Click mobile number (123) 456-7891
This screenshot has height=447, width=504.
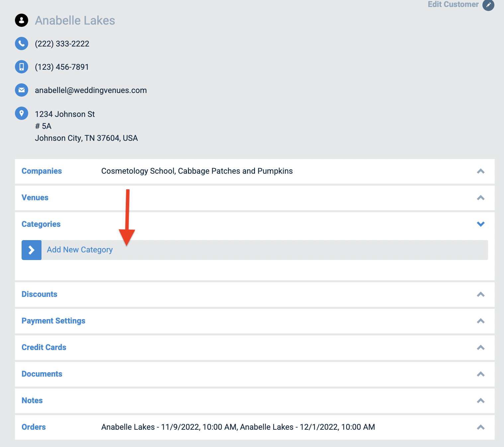click(x=62, y=67)
